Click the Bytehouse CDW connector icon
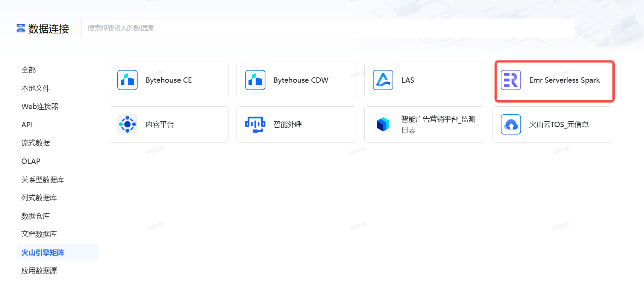 tap(255, 80)
